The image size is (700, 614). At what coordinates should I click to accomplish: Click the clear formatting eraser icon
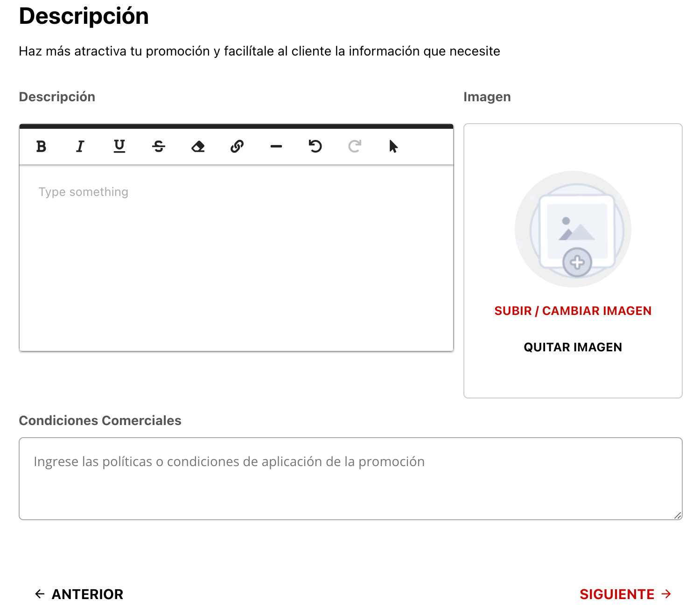coord(198,147)
